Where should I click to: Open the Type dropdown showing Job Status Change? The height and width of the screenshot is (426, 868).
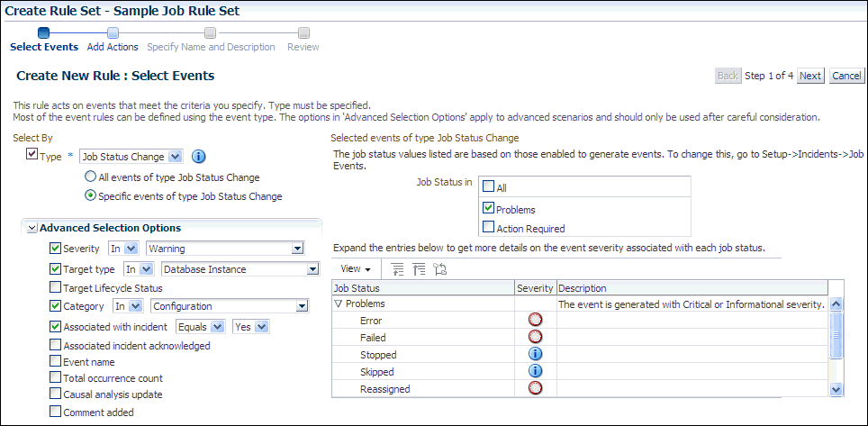131,157
